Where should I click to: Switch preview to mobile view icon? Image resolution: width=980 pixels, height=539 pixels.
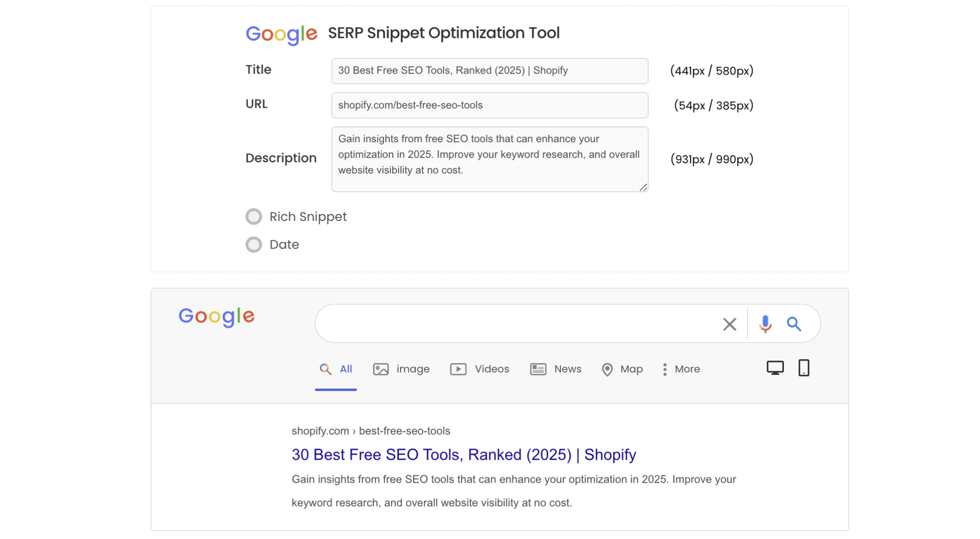click(804, 367)
